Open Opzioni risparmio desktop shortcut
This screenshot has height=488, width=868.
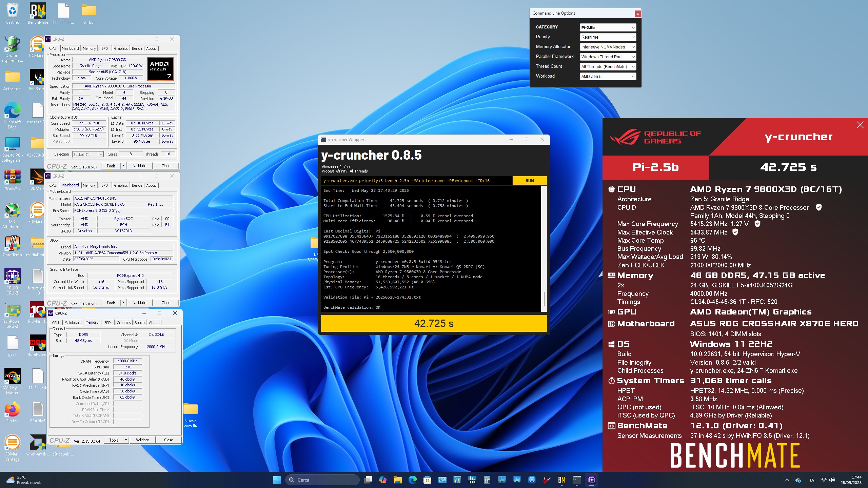pos(12,49)
